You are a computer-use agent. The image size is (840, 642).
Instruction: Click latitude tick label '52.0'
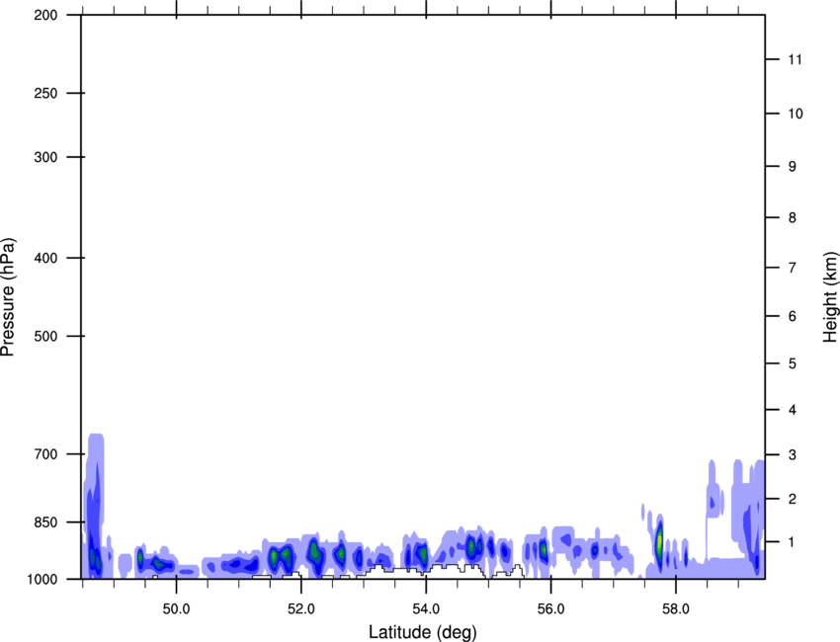(x=301, y=609)
